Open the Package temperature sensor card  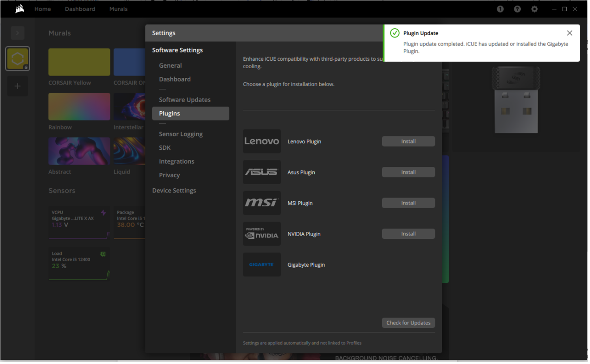click(x=130, y=223)
